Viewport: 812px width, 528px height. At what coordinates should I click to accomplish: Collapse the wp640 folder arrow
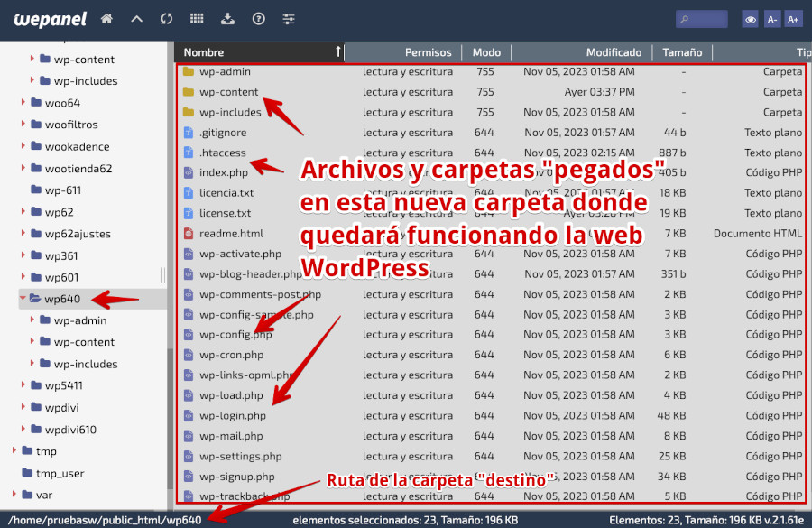(x=23, y=298)
